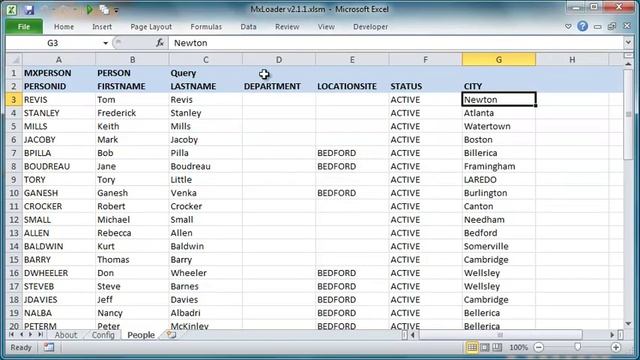
Task: Go to first sheet tab navigation arrow
Action: pyautogui.click(x=11, y=335)
